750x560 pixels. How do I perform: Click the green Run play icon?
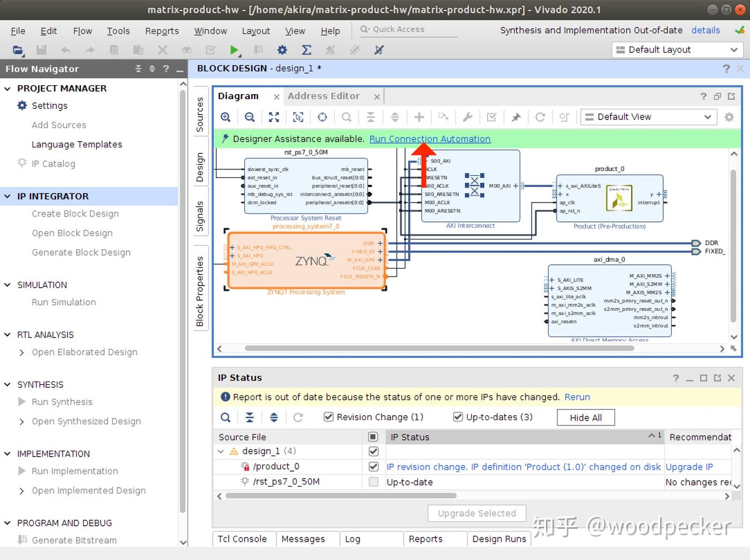click(x=234, y=50)
